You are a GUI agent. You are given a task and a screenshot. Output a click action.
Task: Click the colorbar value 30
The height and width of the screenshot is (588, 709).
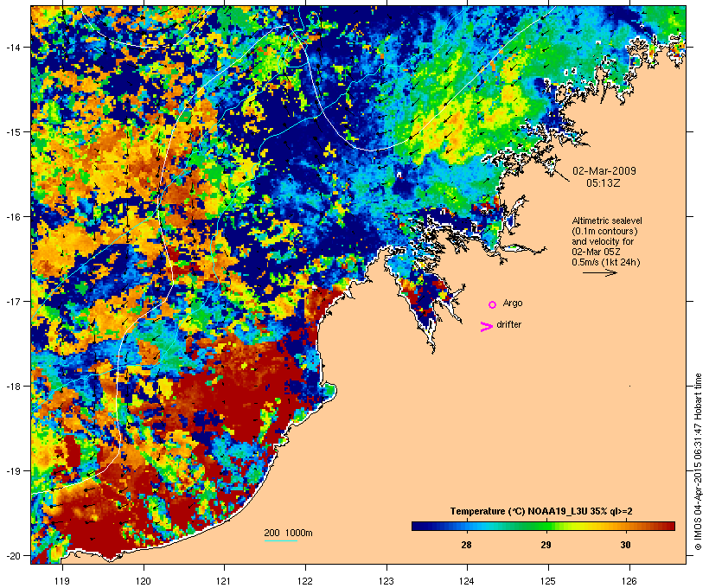(625, 545)
